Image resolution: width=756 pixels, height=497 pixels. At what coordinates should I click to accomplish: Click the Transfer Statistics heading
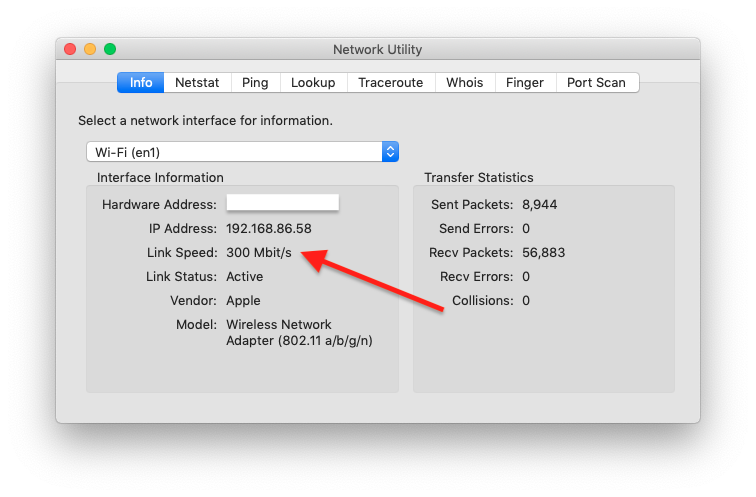479,177
